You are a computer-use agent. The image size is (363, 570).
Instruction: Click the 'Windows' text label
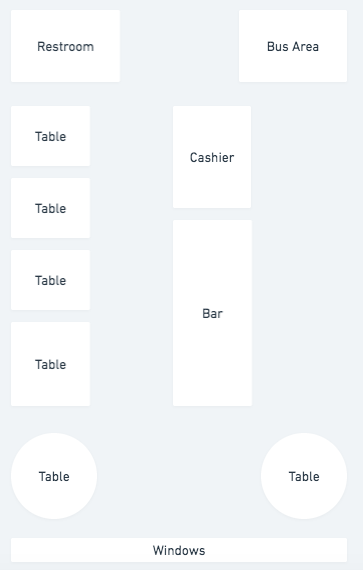[x=179, y=550]
